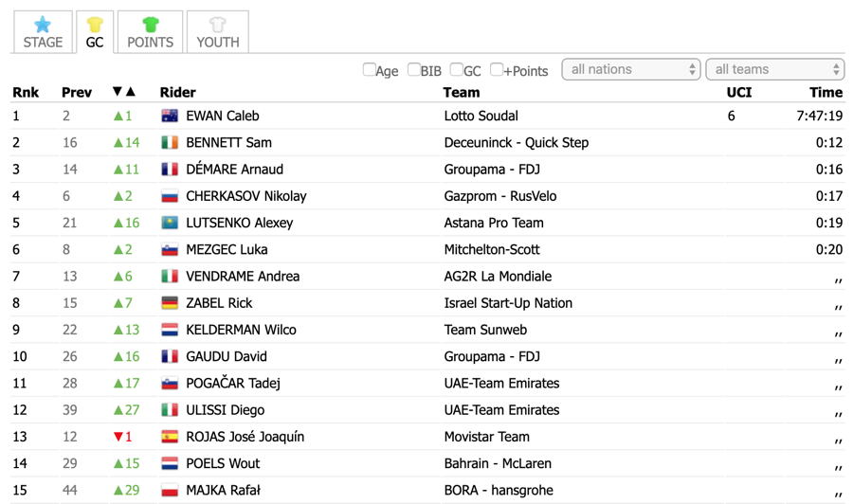This screenshot has width=853, height=504.
Task: Open rider POGAČAR Tadej profile
Action: [233, 384]
